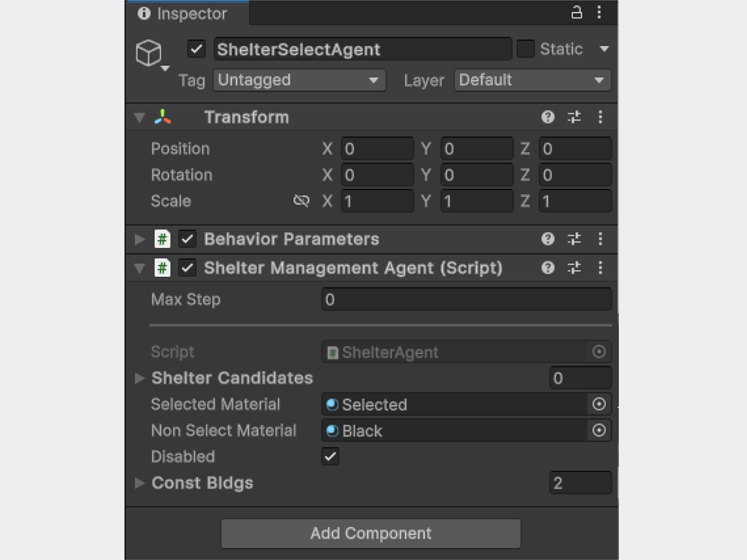747x560 pixels.
Task: Open the Tag dropdown showing Untagged
Action: click(299, 80)
